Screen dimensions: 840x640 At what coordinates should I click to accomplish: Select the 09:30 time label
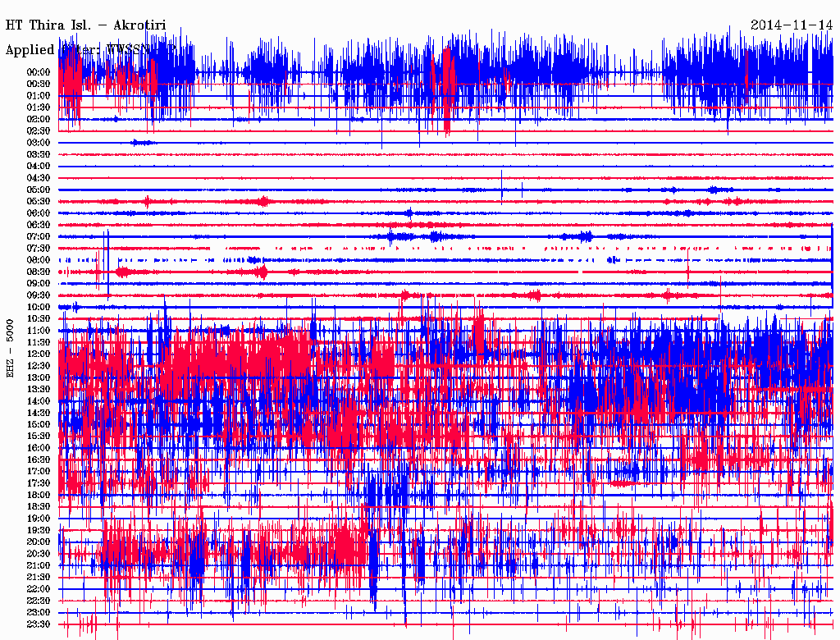(x=38, y=295)
